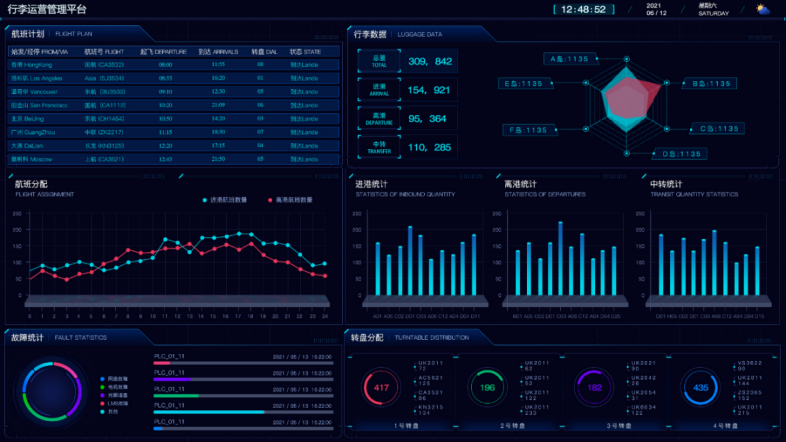Click the 12:48:52 clock display

point(583,10)
